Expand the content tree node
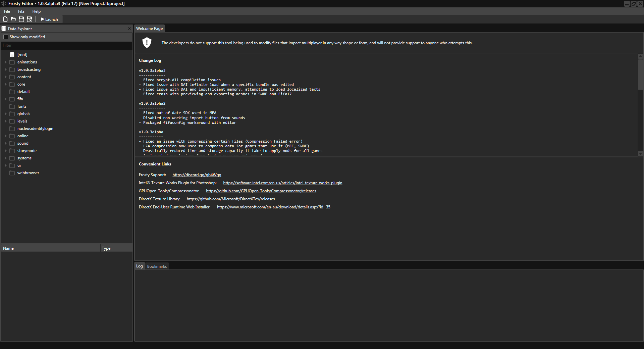The height and width of the screenshot is (349, 644). tap(6, 77)
